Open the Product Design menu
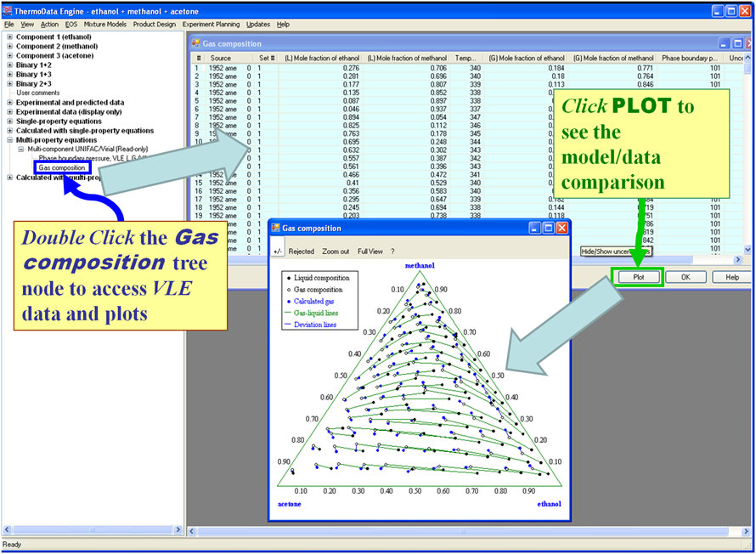The image size is (756, 554). [x=155, y=24]
